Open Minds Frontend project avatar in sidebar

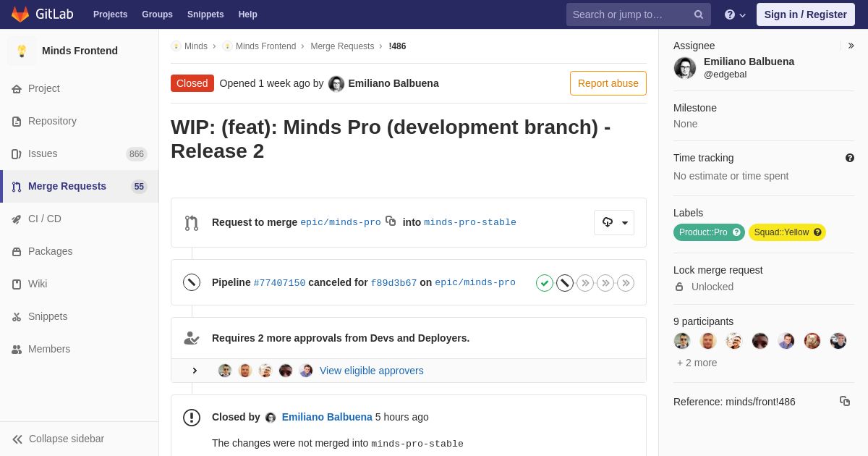click(22, 51)
